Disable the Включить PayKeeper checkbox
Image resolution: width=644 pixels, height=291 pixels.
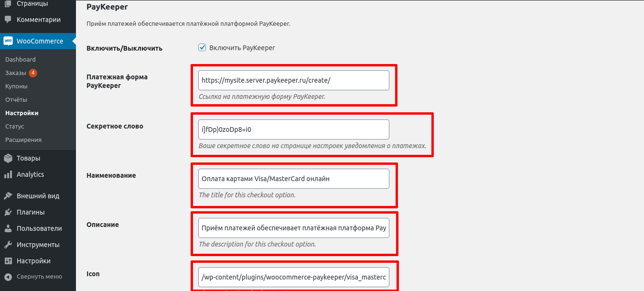(202, 47)
